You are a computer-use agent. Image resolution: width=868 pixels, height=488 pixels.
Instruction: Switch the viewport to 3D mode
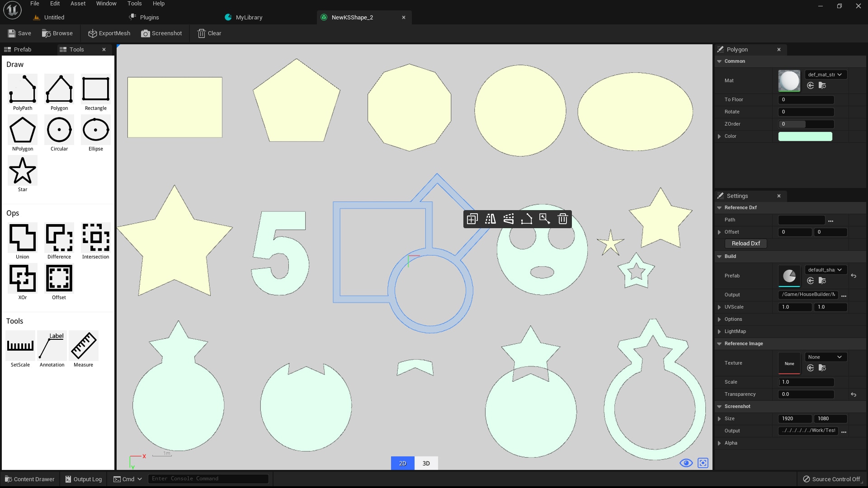coord(426,463)
